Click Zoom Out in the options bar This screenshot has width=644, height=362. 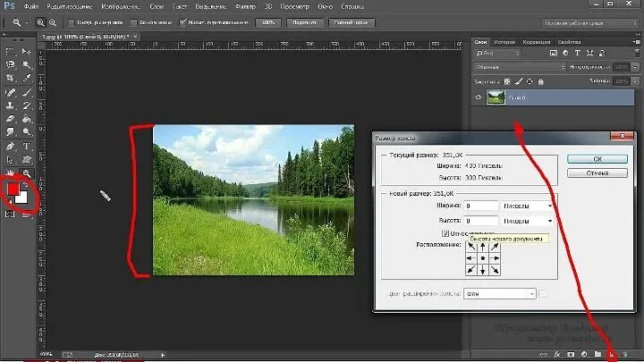pyautogui.click(x=53, y=23)
